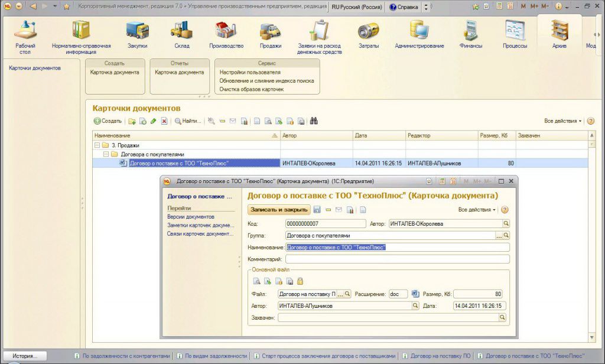This screenshot has width=605, height=364.
Task: Click the green pencil edit icon
Action: point(153,121)
